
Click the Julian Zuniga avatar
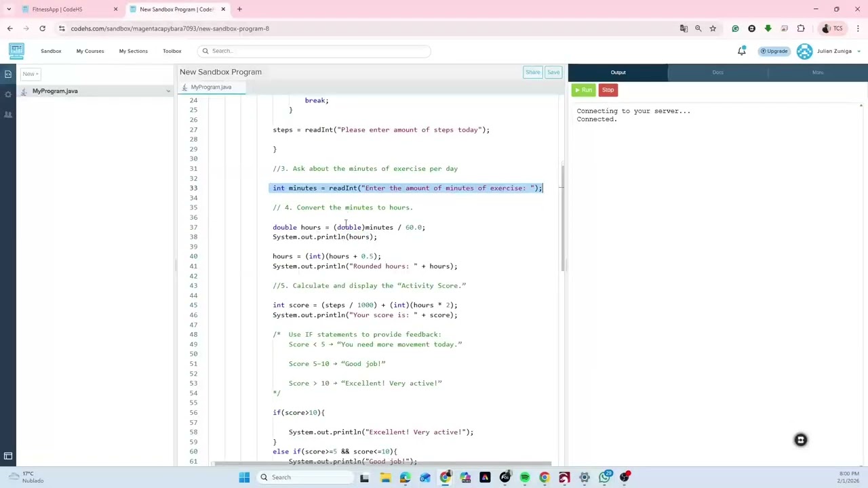click(x=804, y=51)
